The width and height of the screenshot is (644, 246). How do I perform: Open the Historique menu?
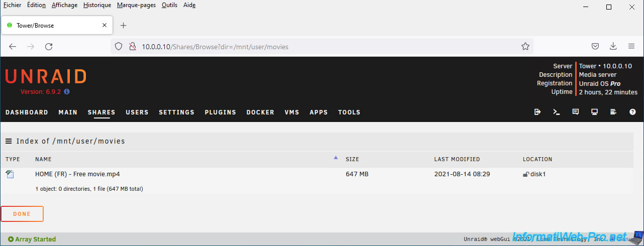pyautogui.click(x=97, y=5)
